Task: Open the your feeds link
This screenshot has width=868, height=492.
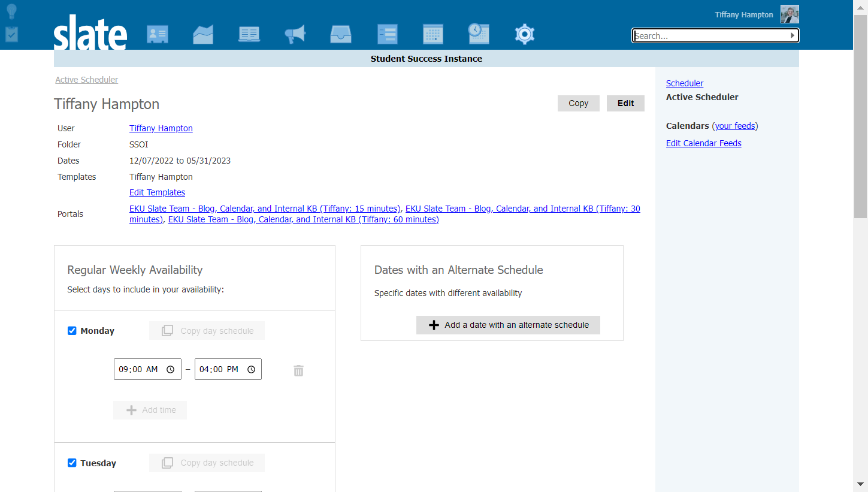Action: tap(735, 126)
